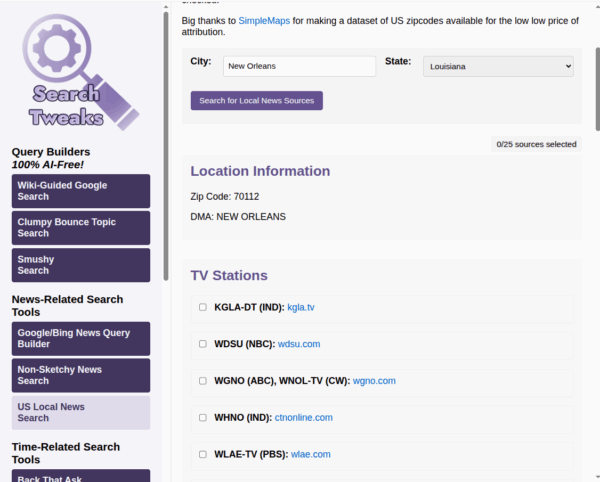Click the DMA: NEW ORLEANS text
Viewport: 600px width, 482px height.
point(238,217)
